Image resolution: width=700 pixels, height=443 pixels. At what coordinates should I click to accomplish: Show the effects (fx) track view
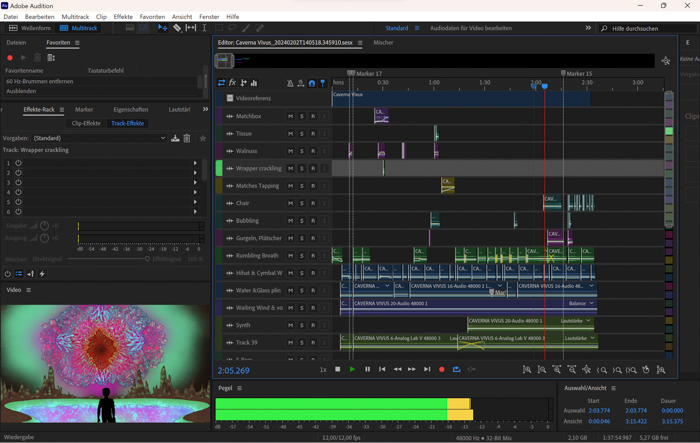[x=232, y=83]
